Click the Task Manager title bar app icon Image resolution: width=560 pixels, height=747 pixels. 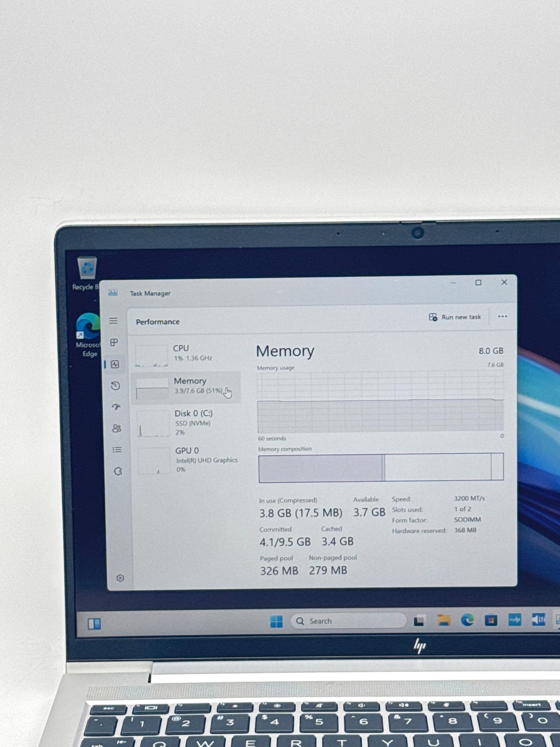coord(113,293)
